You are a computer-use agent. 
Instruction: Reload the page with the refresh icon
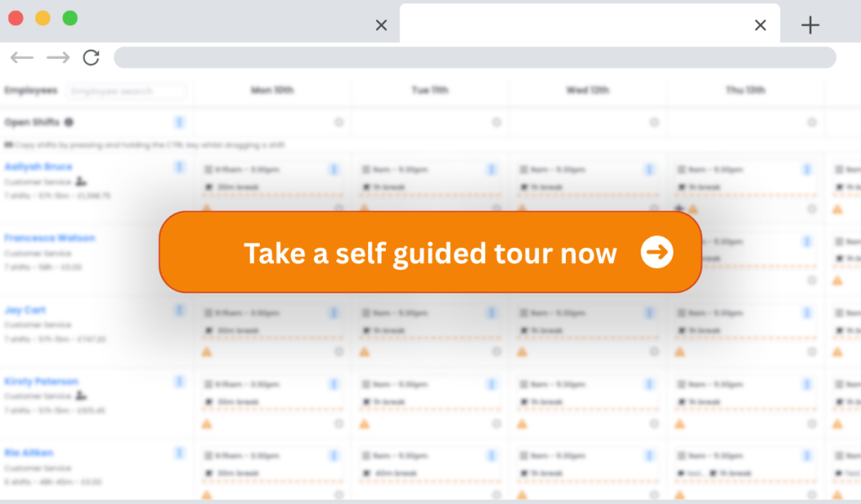point(91,58)
